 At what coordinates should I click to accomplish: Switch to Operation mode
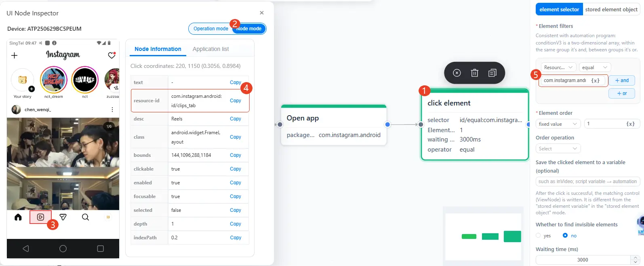coord(211,29)
